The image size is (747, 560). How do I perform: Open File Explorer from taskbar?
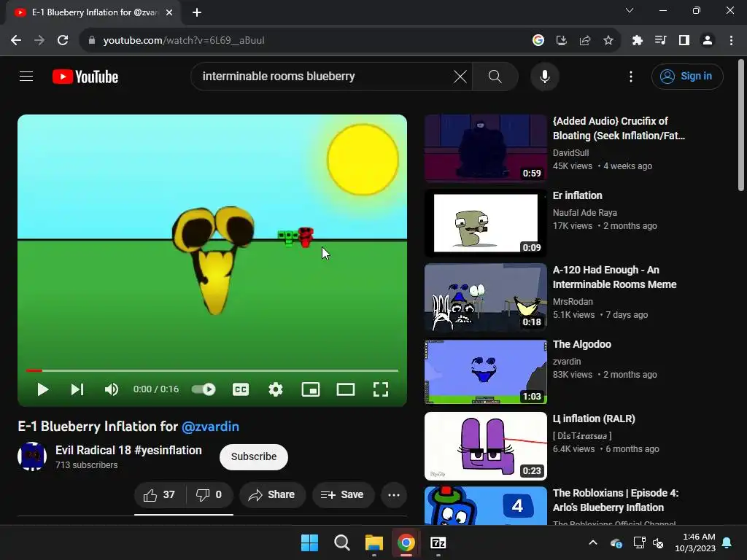pyautogui.click(x=374, y=542)
